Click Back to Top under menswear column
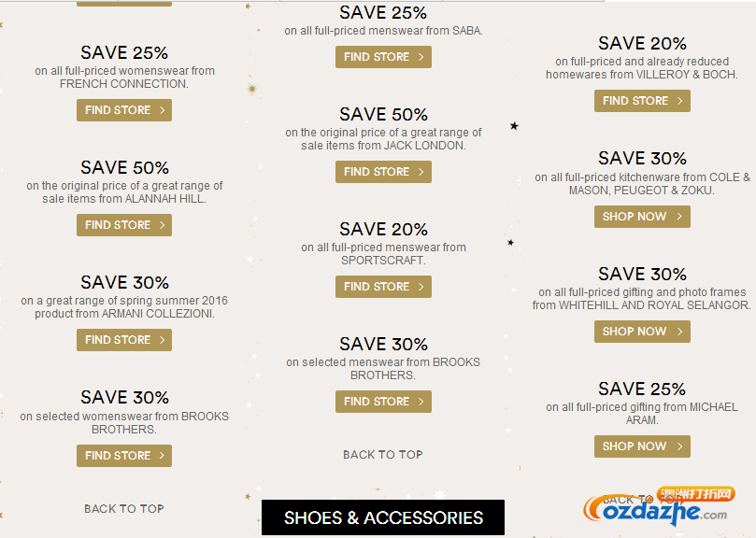 tap(383, 455)
